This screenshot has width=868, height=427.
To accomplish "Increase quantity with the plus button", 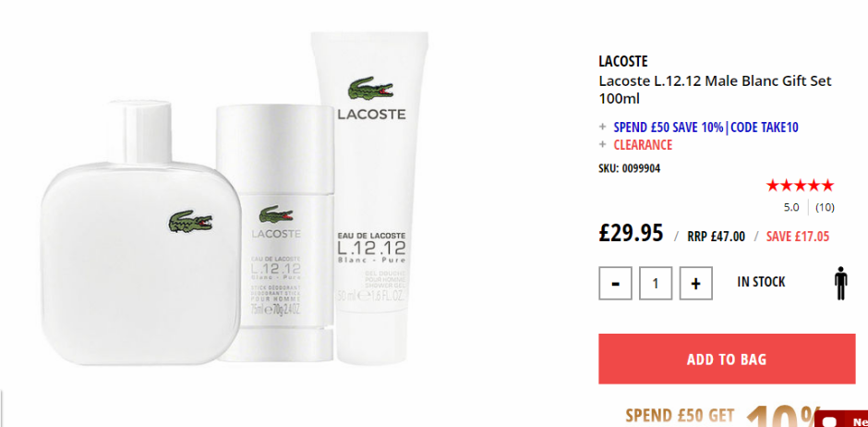I will coord(696,283).
